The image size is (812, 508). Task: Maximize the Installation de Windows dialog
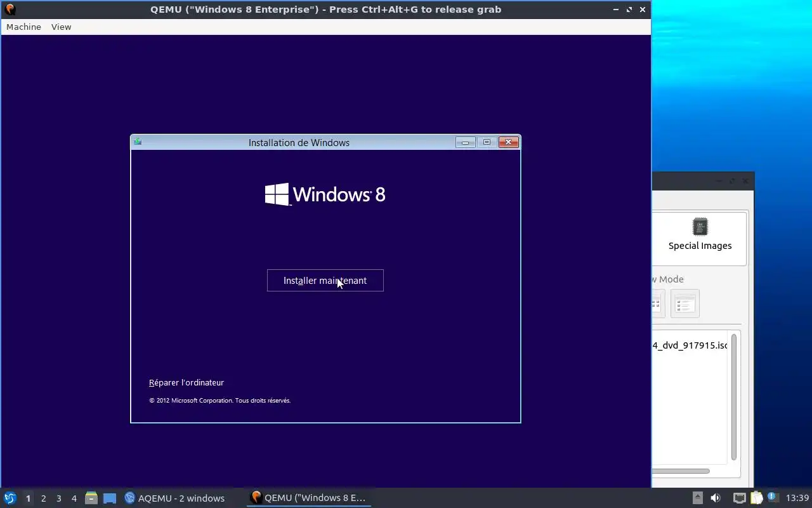[x=487, y=142]
